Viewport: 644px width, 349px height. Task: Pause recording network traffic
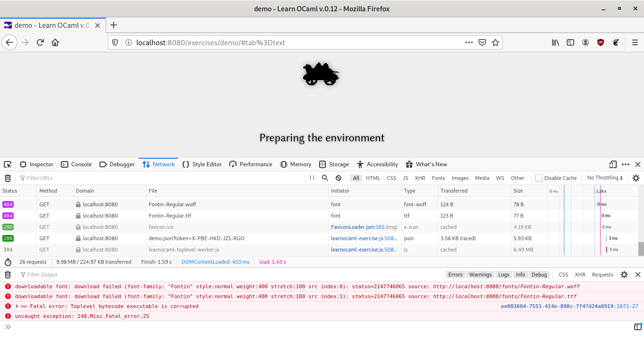pos(312,178)
